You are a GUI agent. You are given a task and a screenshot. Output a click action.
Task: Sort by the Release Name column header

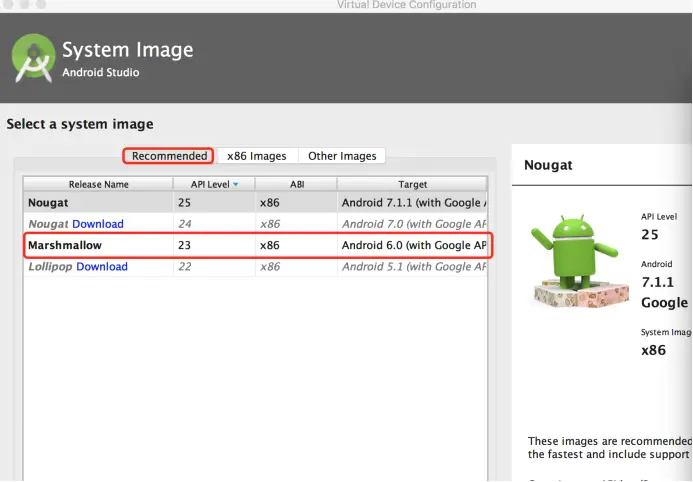(98, 184)
